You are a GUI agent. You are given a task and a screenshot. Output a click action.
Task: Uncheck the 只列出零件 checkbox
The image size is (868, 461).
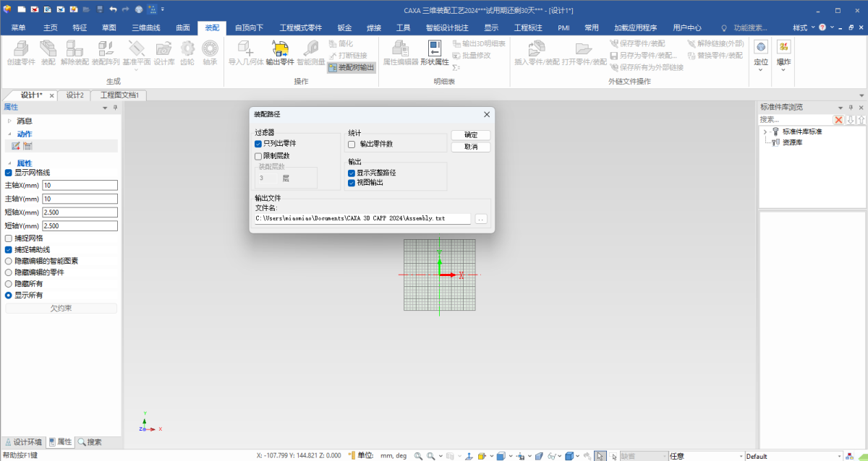pyautogui.click(x=258, y=144)
